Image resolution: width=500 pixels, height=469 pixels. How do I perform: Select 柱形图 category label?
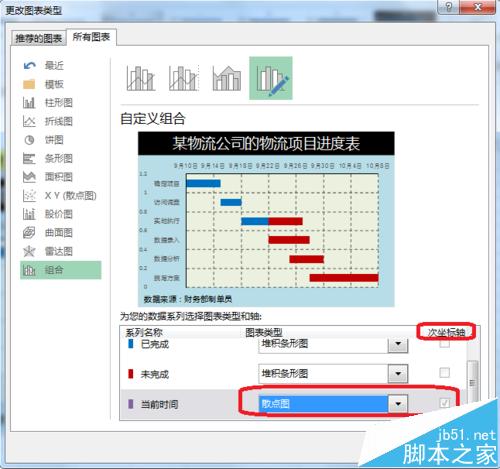[59, 103]
